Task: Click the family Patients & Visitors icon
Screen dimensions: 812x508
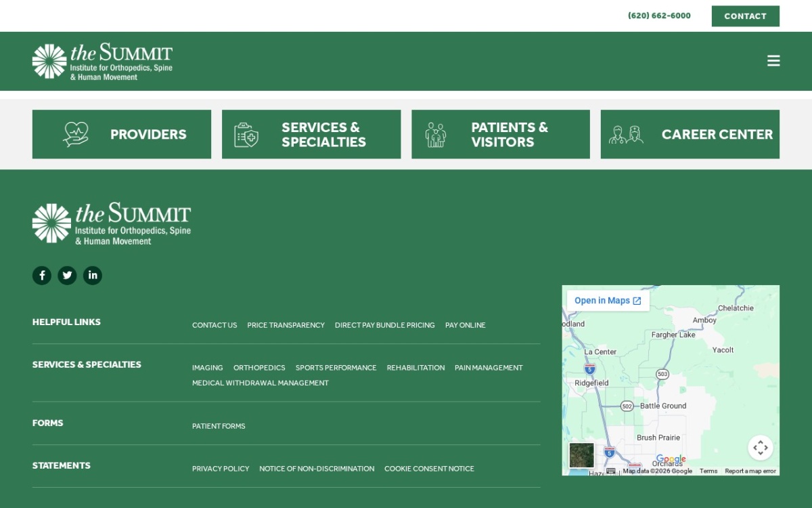Action: coord(436,135)
